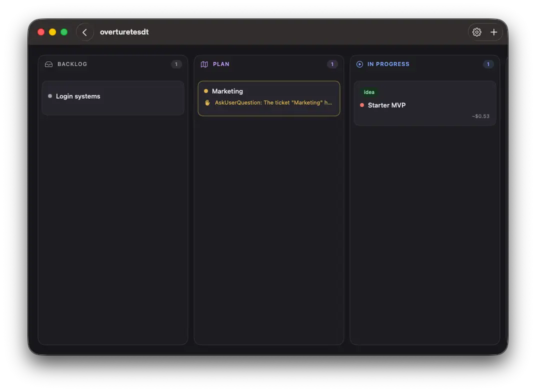Click the gray status dot beside Login systems
The height and width of the screenshot is (392, 536).
click(50, 96)
